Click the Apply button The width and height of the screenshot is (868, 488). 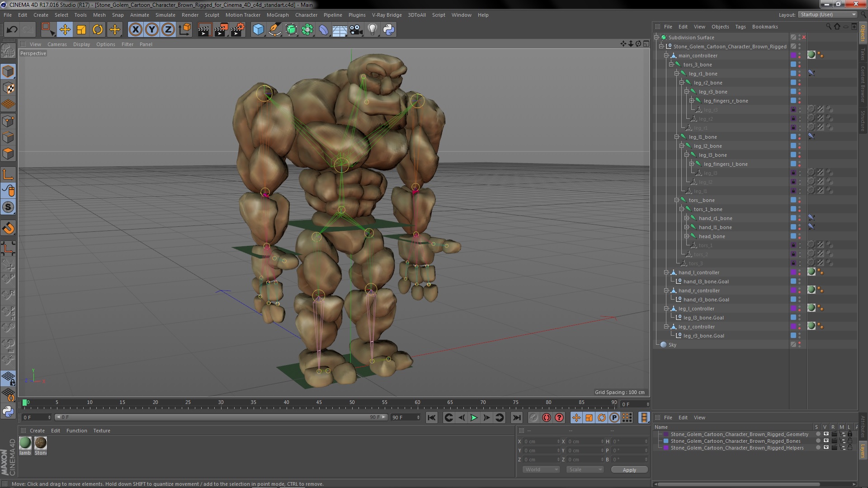629,470
